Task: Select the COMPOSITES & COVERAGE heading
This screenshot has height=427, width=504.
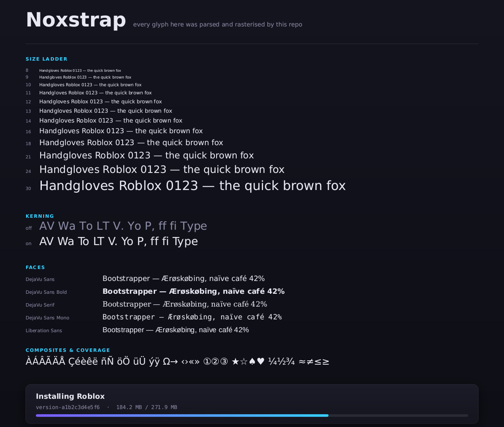Action: (x=68, y=350)
